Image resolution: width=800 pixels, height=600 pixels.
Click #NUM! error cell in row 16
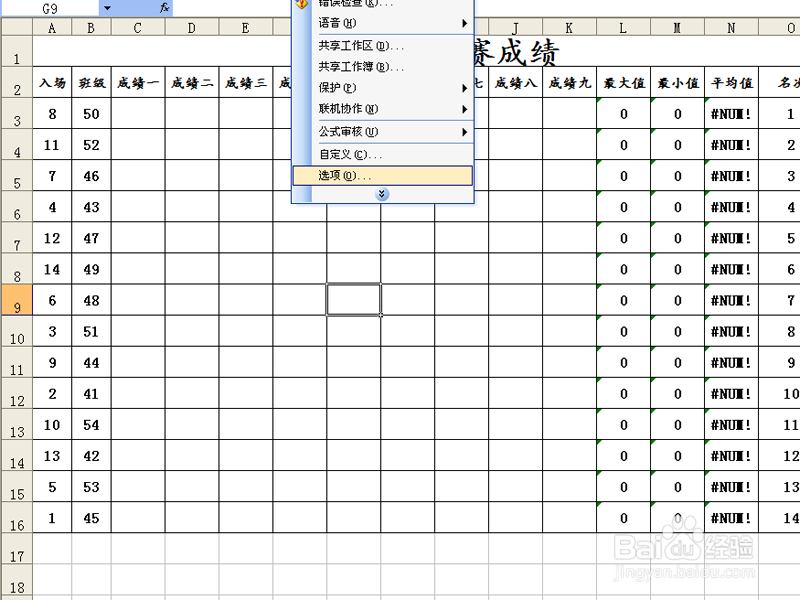pyautogui.click(x=732, y=518)
